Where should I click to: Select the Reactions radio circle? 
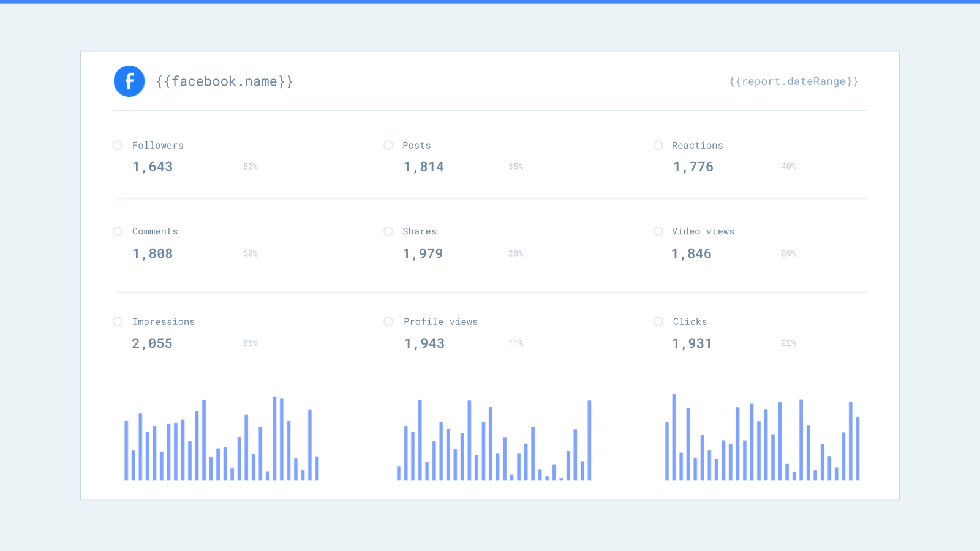658,145
